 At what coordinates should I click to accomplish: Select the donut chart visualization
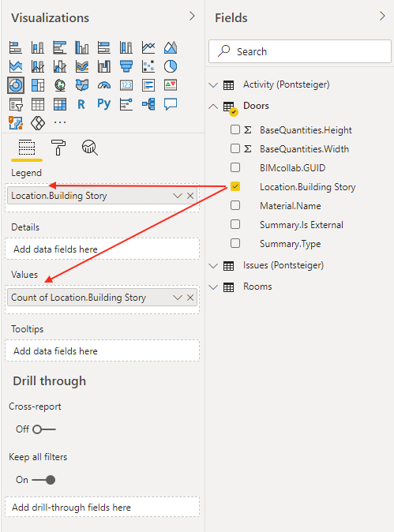[16, 85]
